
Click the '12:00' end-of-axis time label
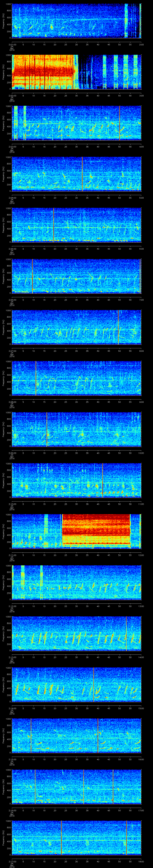tap(141, 555)
